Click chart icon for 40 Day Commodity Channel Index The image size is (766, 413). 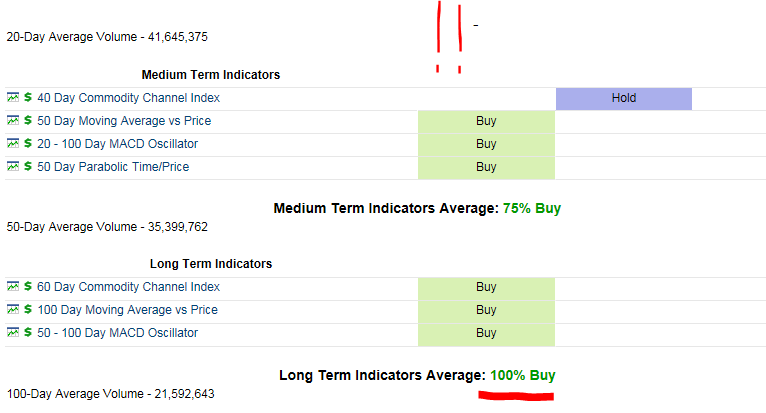[x=13, y=98]
